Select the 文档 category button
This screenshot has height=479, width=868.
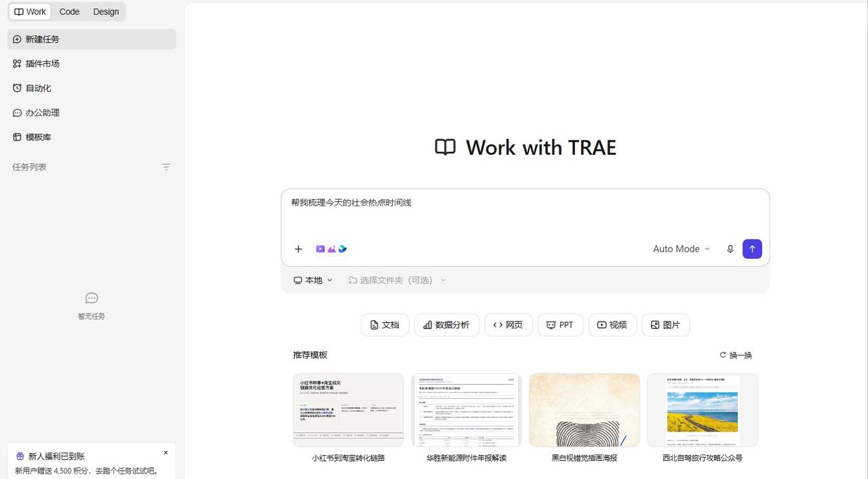384,325
